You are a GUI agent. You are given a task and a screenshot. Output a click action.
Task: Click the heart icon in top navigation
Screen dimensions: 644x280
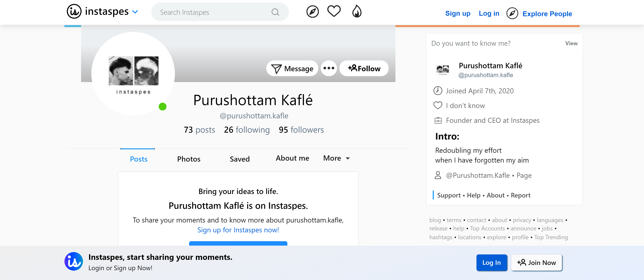pos(334,11)
